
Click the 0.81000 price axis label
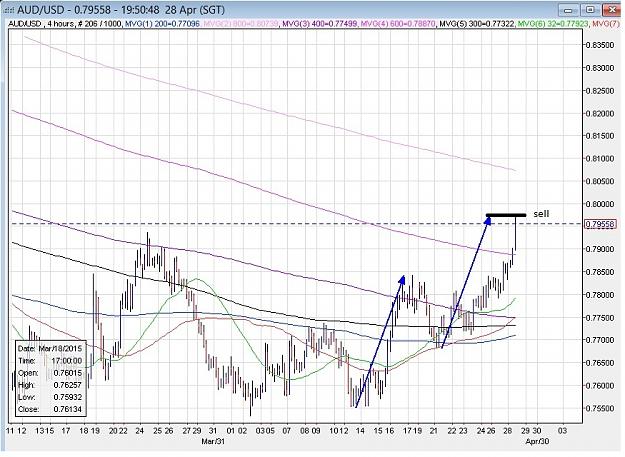(600, 159)
